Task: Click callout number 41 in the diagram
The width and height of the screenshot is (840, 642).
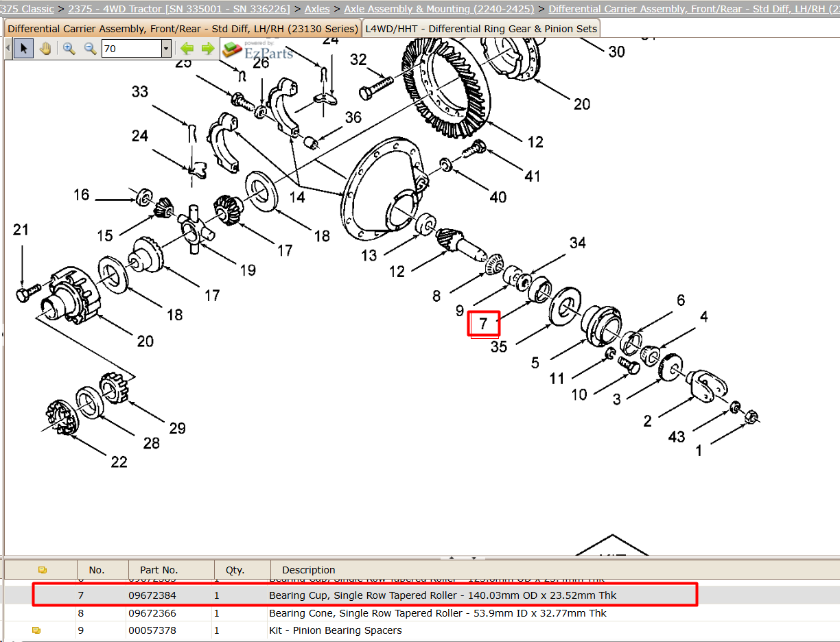Action: [x=533, y=176]
